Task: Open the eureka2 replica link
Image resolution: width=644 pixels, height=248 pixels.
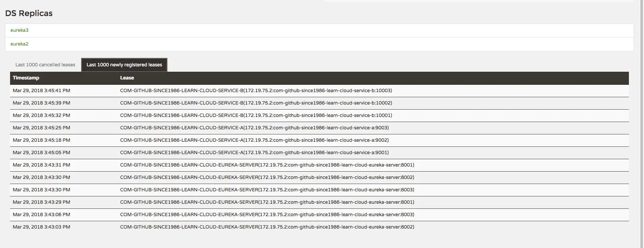Action: pos(19,44)
